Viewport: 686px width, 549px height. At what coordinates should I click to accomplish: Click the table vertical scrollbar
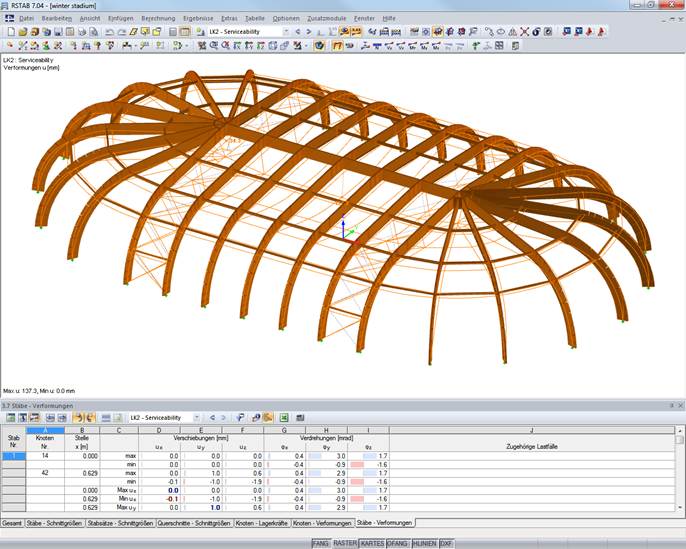(x=680, y=470)
